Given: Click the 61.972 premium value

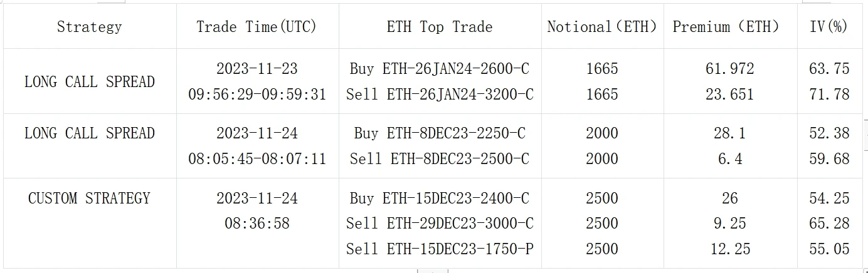Looking at the screenshot, I should (729, 68).
